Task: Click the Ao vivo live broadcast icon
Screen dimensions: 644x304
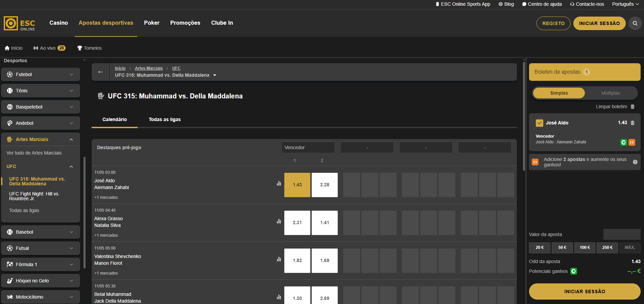Action: 36,48
